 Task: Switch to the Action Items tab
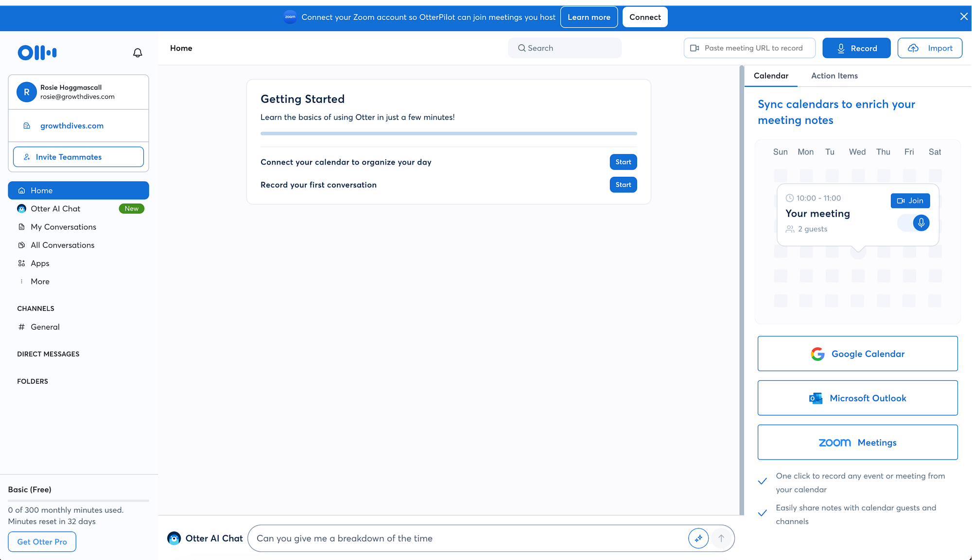tap(834, 76)
